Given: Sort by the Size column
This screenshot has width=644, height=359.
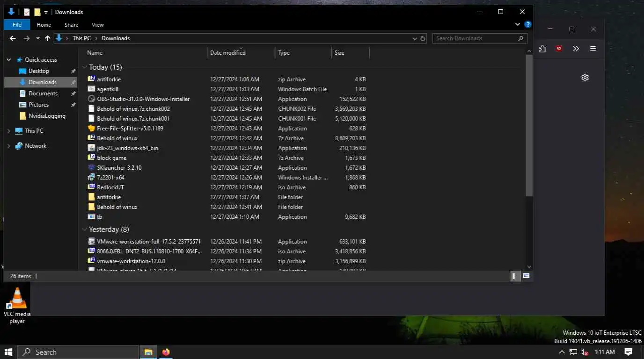Looking at the screenshot, I should coord(351,53).
